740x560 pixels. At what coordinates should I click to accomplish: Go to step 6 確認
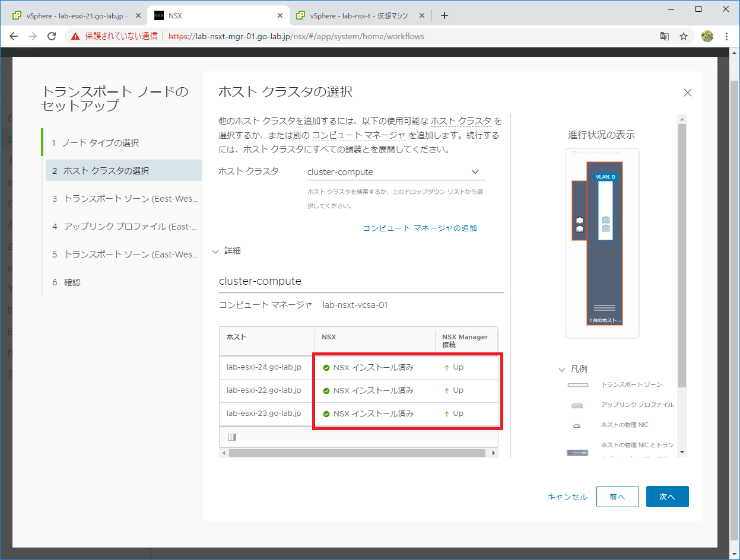(x=123, y=282)
